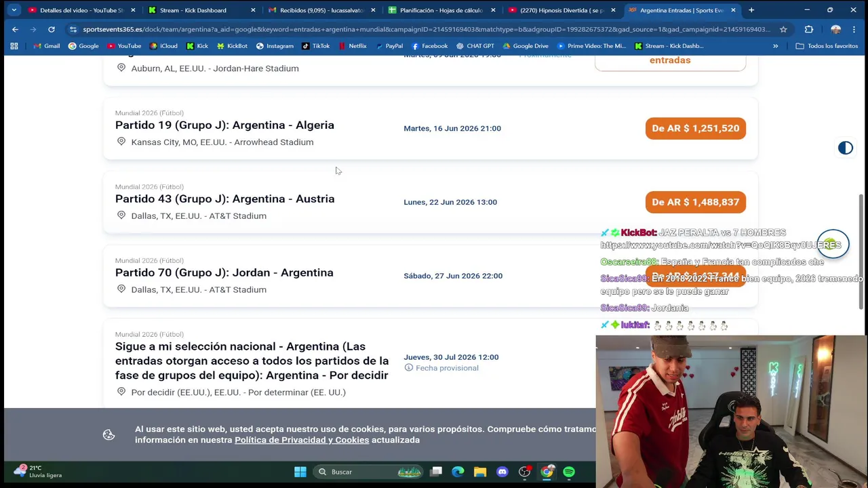Open the Chrome three-dot menu
Image resolution: width=868 pixels, height=488 pixels.
(854, 29)
